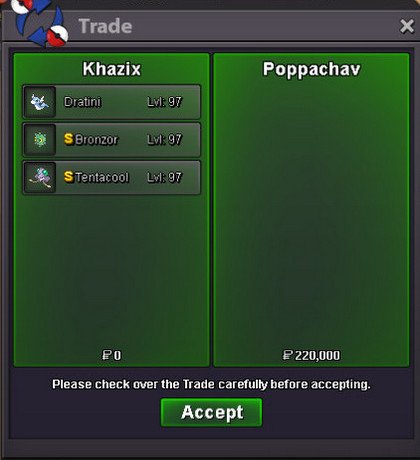Accept the trade with the green button
The height and width of the screenshot is (460, 420).
coord(212,413)
